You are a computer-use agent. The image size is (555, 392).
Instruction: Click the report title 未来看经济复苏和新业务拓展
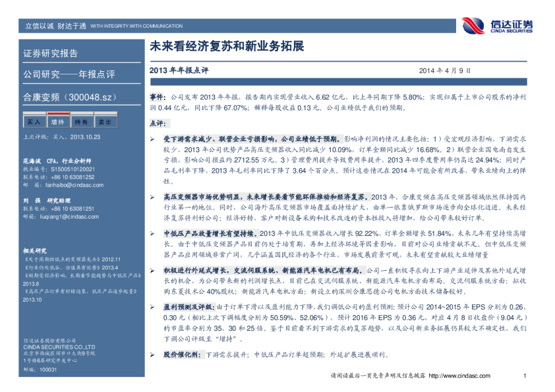[227, 48]
